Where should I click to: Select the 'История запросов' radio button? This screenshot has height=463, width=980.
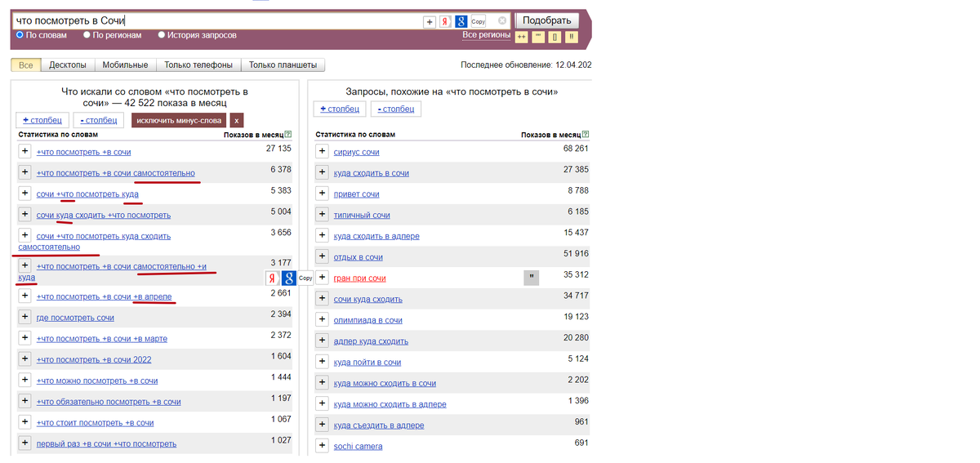coord(162,35)
